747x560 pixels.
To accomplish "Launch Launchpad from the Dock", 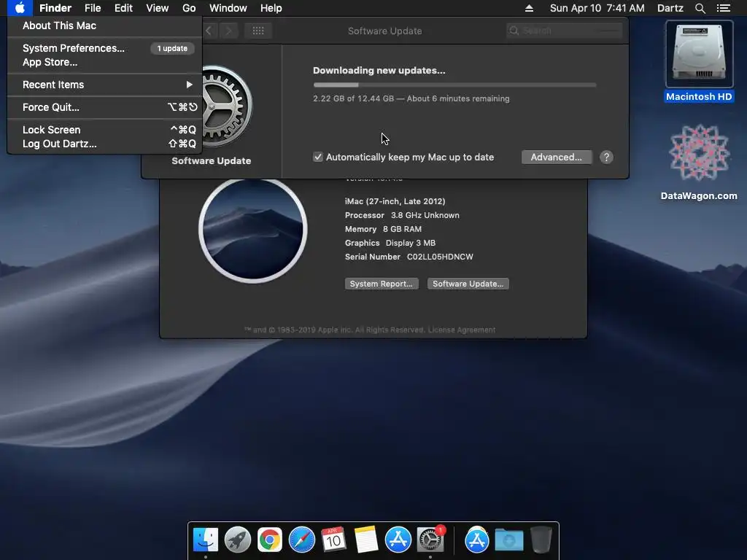I will point(238,540).
